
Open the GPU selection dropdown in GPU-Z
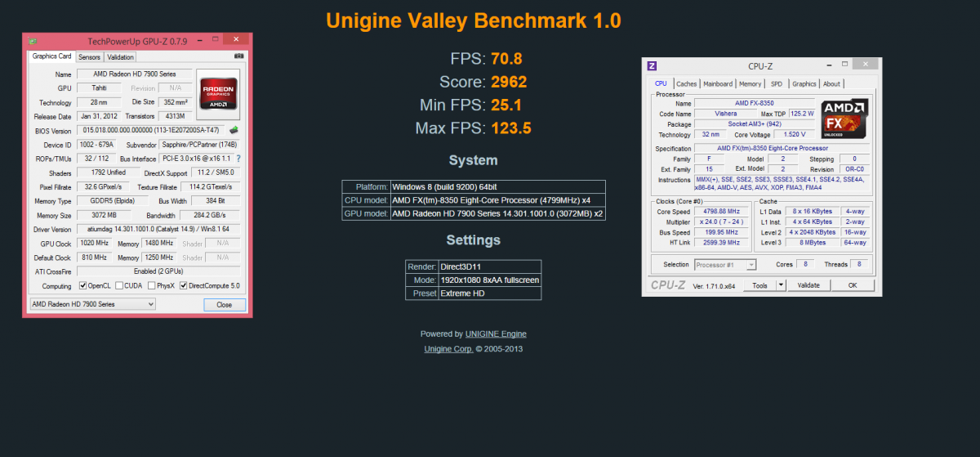[91, 303]
